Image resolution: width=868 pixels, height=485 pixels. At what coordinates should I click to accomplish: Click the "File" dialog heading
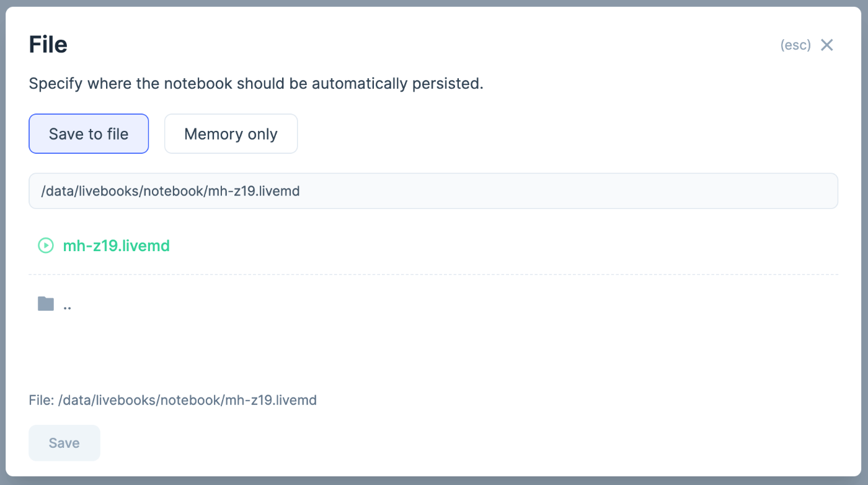(x=48, y=45)
